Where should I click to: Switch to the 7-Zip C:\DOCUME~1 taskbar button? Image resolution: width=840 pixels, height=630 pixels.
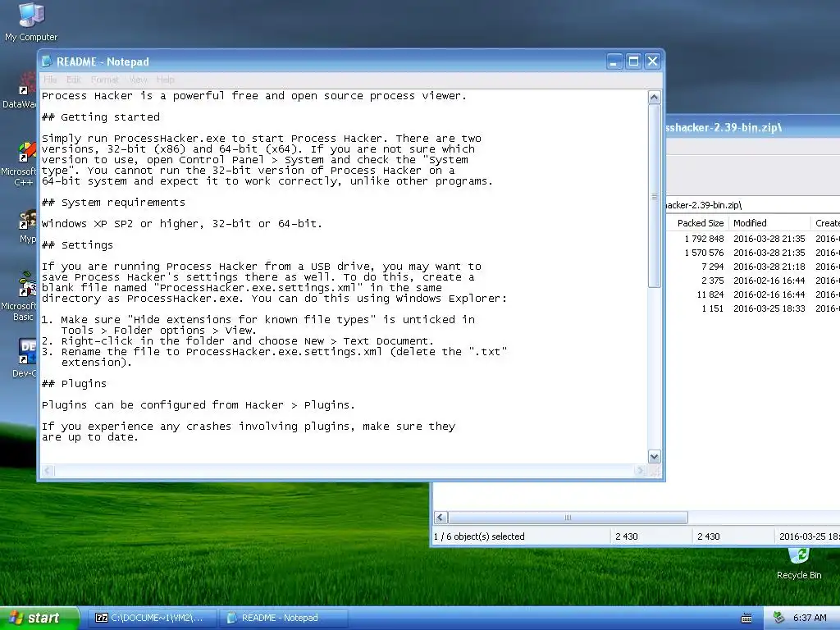(151, 618)
